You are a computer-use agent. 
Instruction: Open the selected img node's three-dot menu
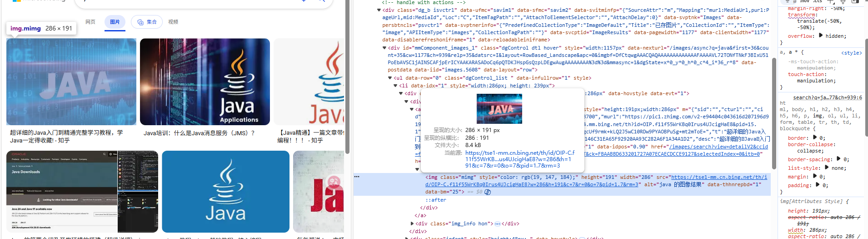[357, 177]
